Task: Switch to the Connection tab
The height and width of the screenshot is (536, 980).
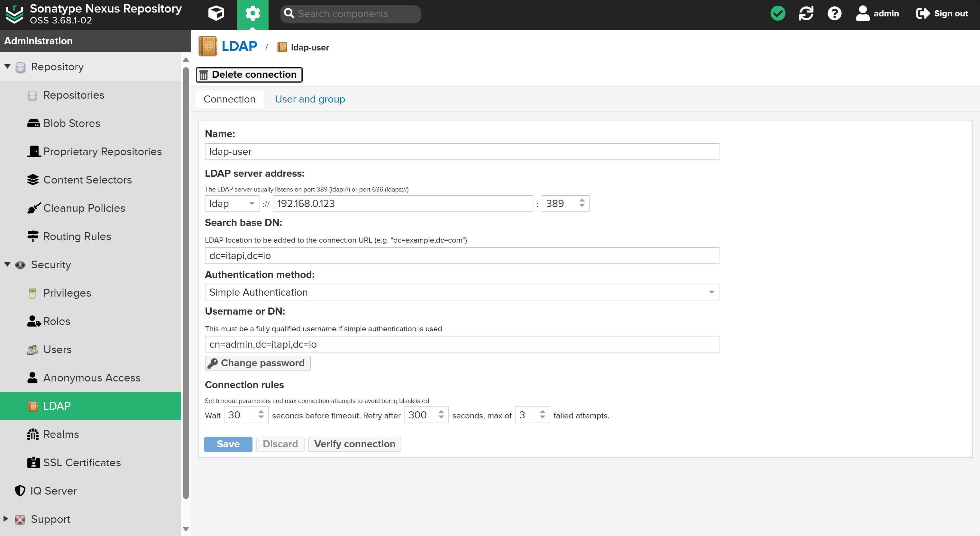Action: (x=229, y=99)
